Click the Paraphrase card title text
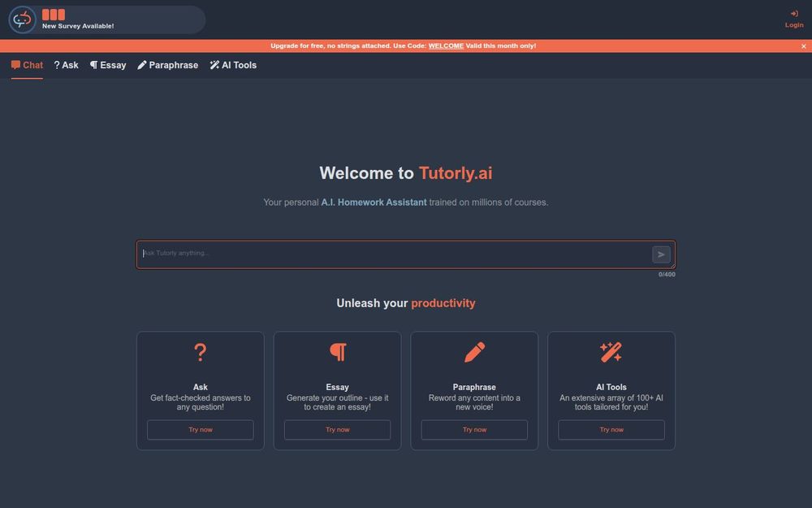 tap(474, 387)
